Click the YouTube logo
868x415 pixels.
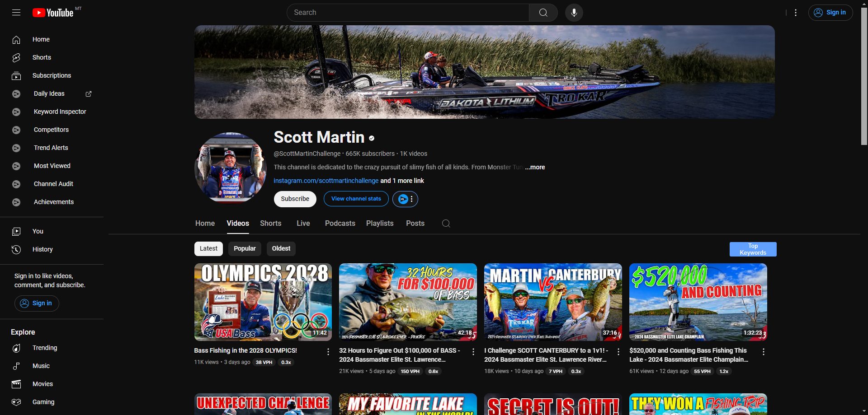point(53,13)
